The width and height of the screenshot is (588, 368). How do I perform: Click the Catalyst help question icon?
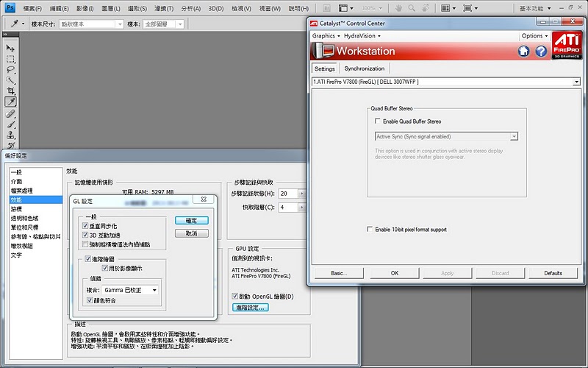541,51
